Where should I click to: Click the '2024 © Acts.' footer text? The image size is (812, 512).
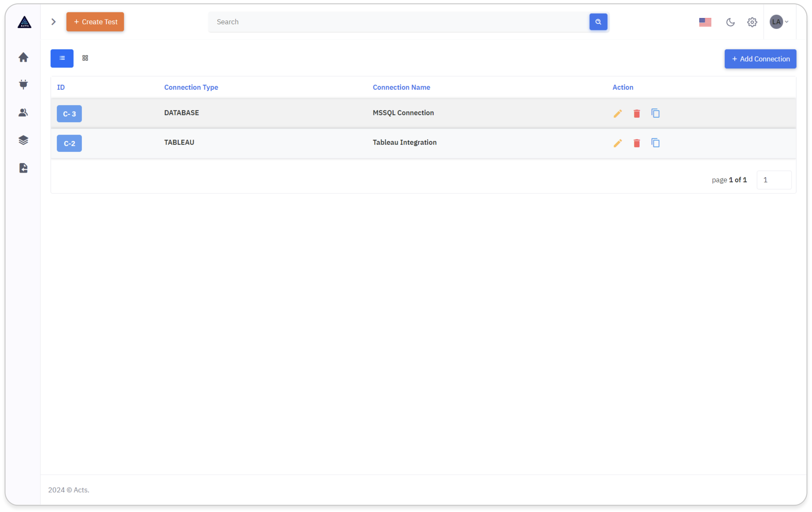[68, 490]
